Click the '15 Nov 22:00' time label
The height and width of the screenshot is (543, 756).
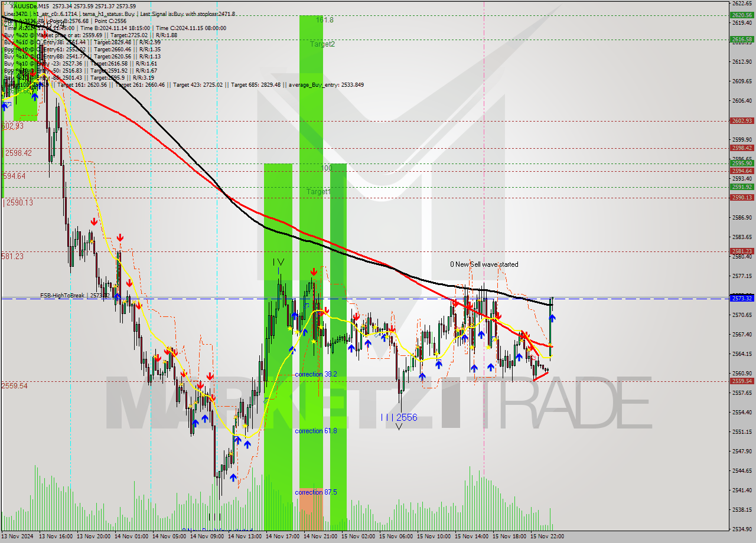pyautogui.click(x=547, y=537)
